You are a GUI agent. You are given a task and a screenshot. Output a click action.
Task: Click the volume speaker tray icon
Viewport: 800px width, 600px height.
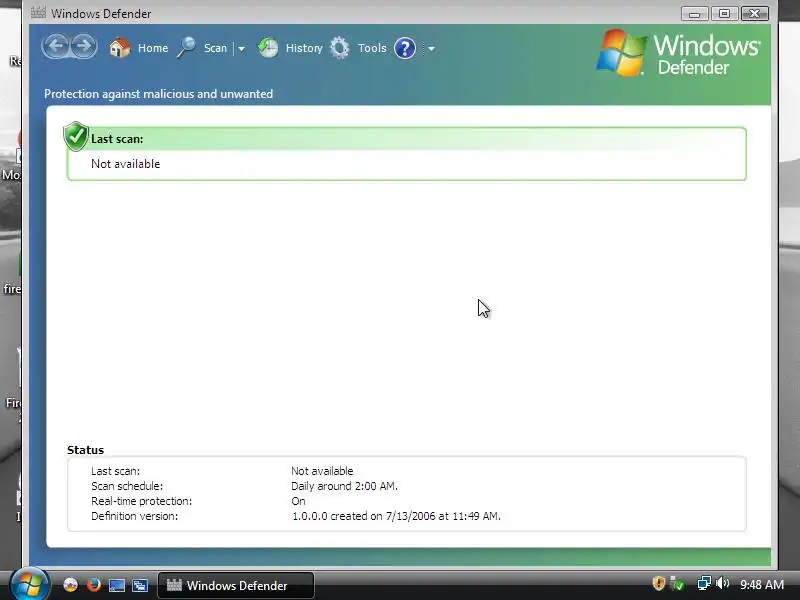722,583
